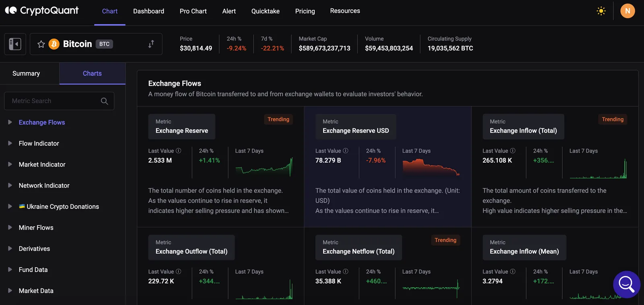Image resolution: width=644 pixels, height=305 pixels.
Task: Click Trending badge on Exchange Netflow (Total)
Action: pos(446,240)
